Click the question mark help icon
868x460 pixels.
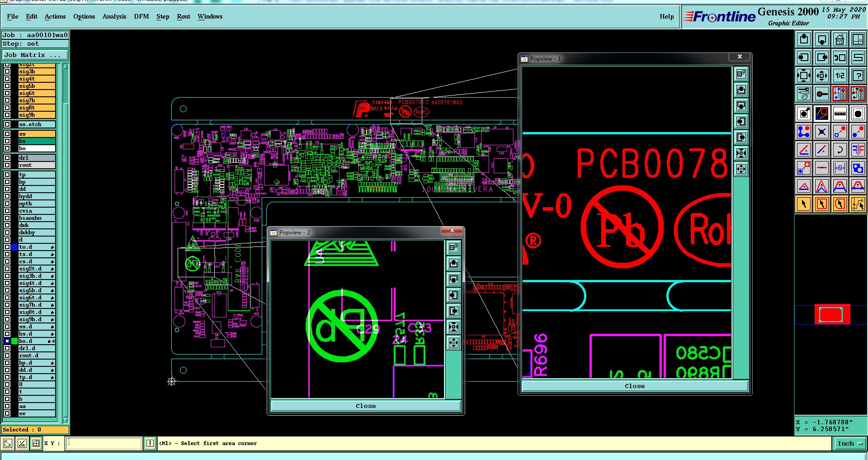pyautogui.click(x=858, y=76)
